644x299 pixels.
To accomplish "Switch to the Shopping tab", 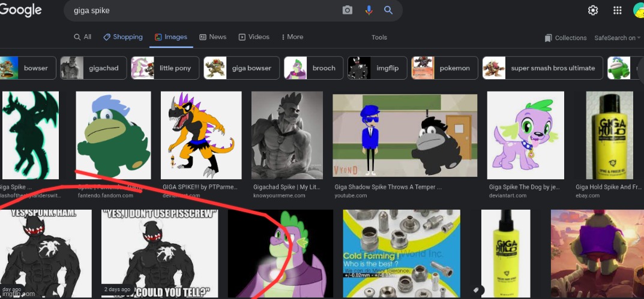I will click(x=123, y=37).
